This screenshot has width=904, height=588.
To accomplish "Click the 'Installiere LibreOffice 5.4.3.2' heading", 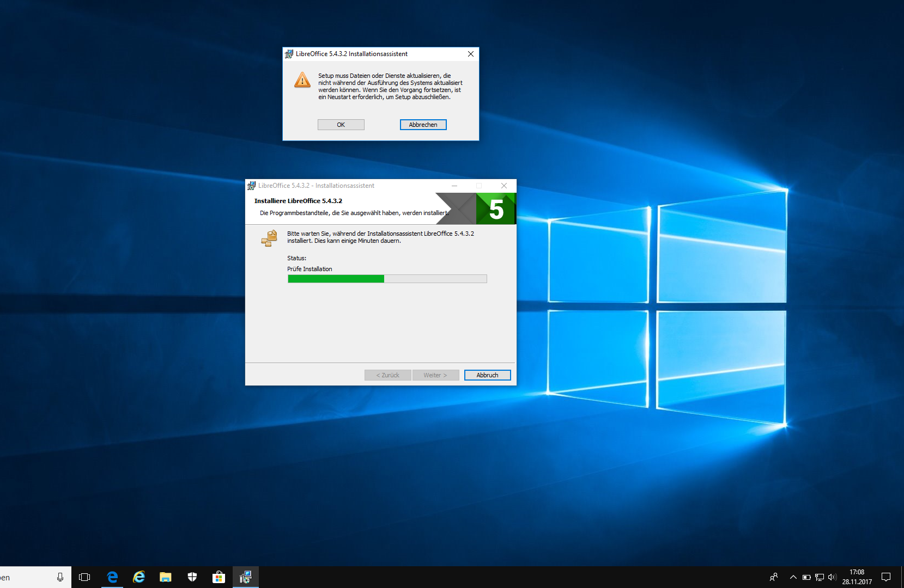I will point(298,201).
